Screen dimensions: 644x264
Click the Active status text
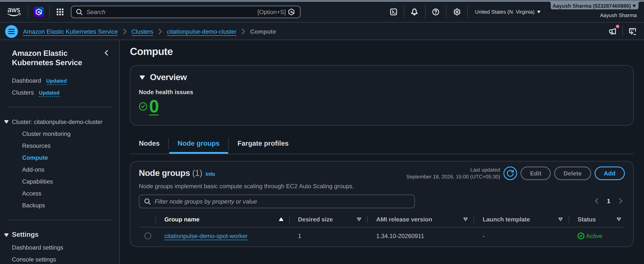pos(594,236)
